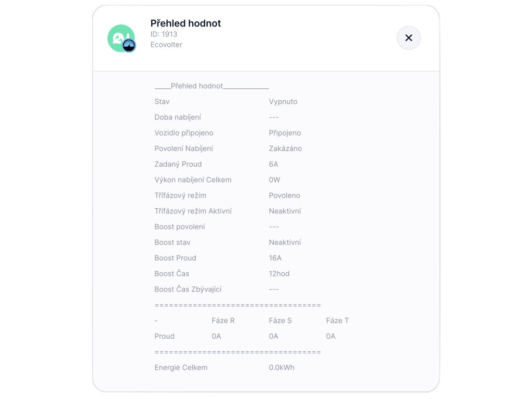532x399 pixels.
Task: Click the Boost Čas value 12hod
Action: (x=279, y=273)
